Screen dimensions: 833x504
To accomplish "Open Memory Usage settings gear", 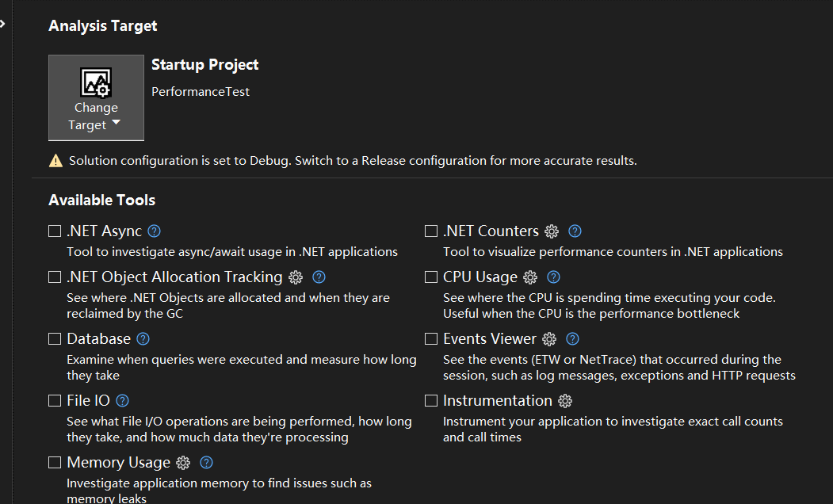I will 183,463.
